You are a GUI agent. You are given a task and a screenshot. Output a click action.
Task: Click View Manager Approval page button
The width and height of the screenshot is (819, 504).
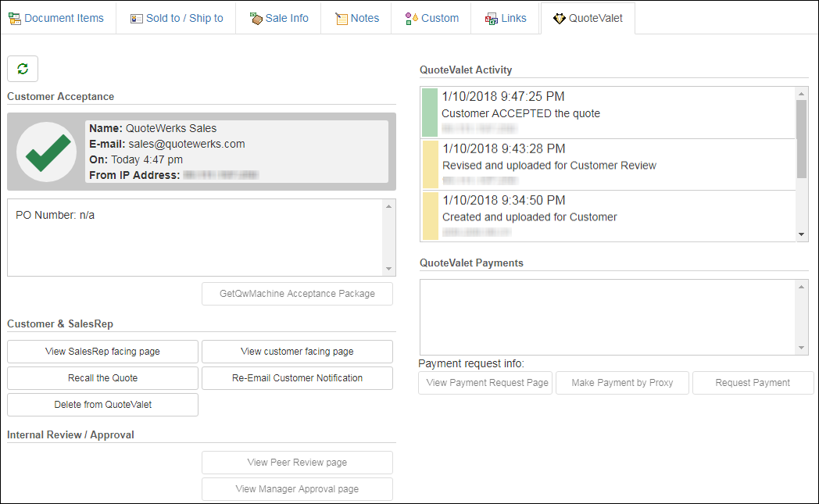[x=297, y=489]
